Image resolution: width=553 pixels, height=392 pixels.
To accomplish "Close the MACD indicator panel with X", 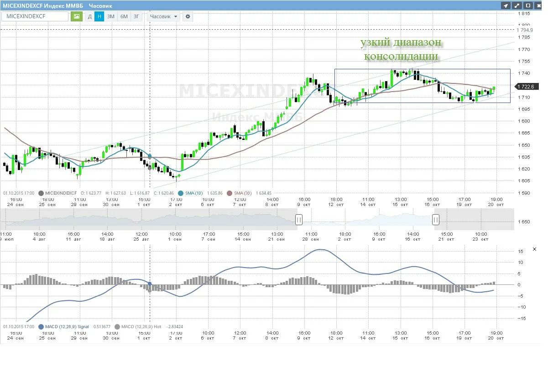I will pyautogui.click(x=535, y=249).
